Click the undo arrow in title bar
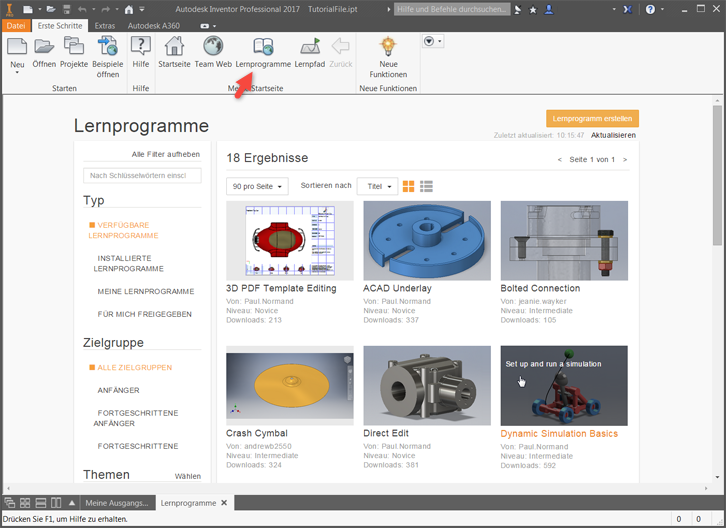Image resolution: width=726 pixels, height=528 pixels. (82, 9)
